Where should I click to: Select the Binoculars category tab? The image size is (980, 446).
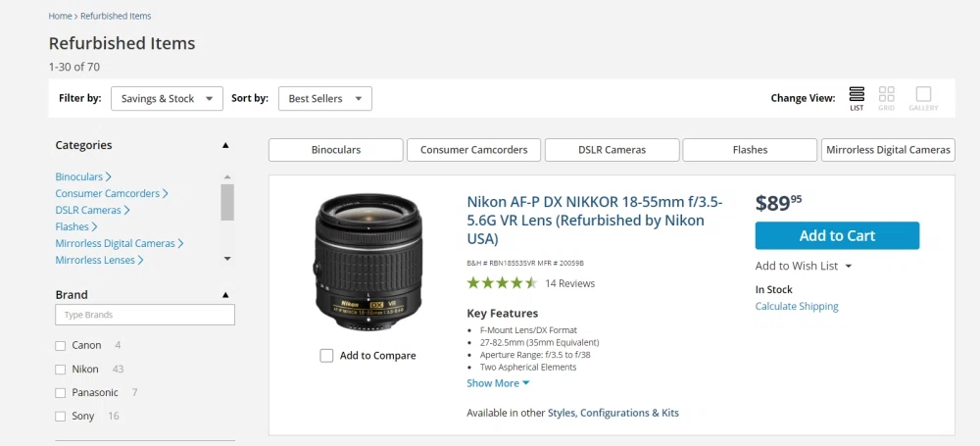click(x=335, y=150)
